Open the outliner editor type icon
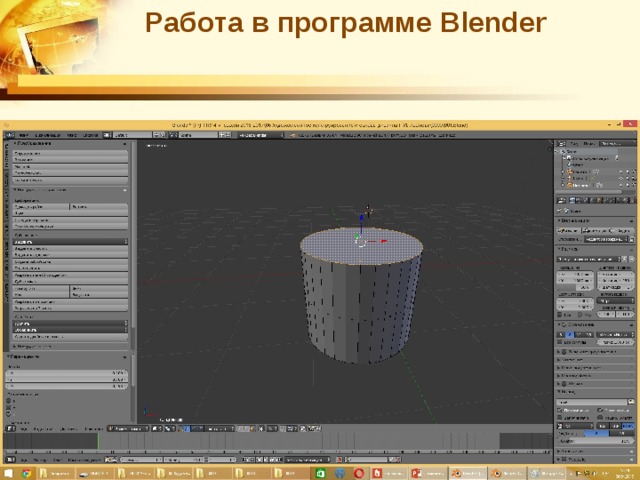This screenshot has width=640, height=480. point(562,144)
